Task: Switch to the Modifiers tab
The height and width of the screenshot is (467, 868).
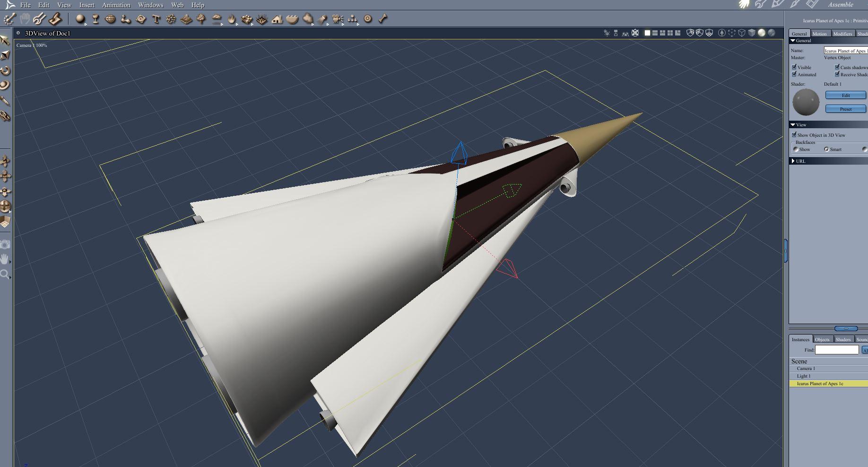Action: [x=842, y=34]
